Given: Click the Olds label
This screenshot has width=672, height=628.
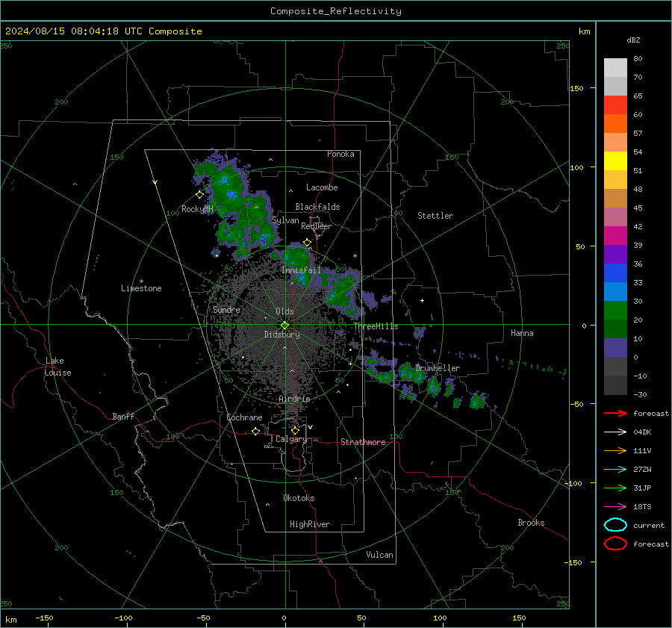Looking at the screenshot, I should point(284,311).
